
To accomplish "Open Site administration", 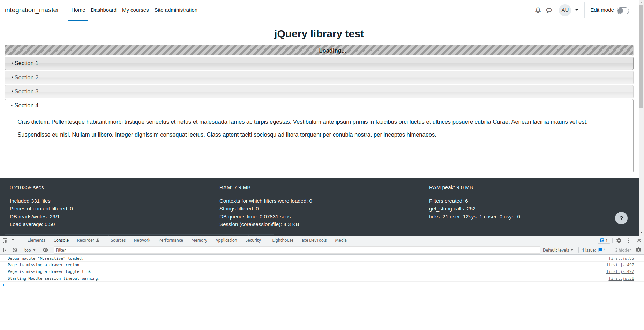I will click(176, 10).
